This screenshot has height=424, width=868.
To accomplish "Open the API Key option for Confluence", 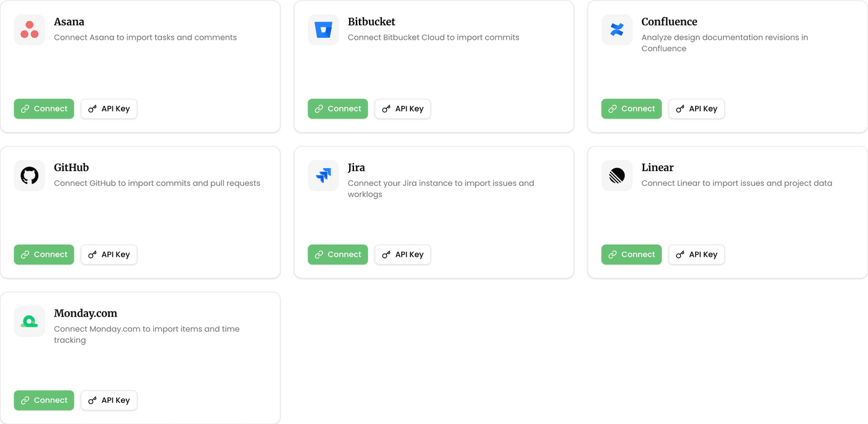I will click(696, 108).
